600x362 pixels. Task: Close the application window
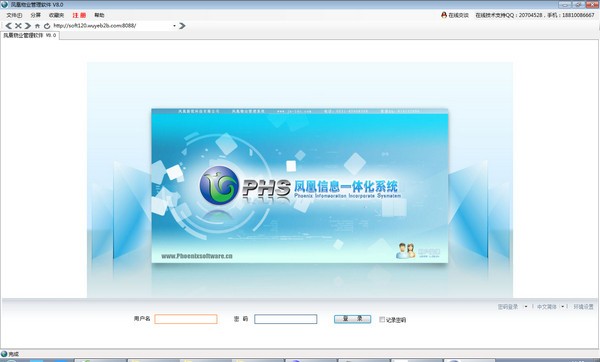[x=592, y=5]
